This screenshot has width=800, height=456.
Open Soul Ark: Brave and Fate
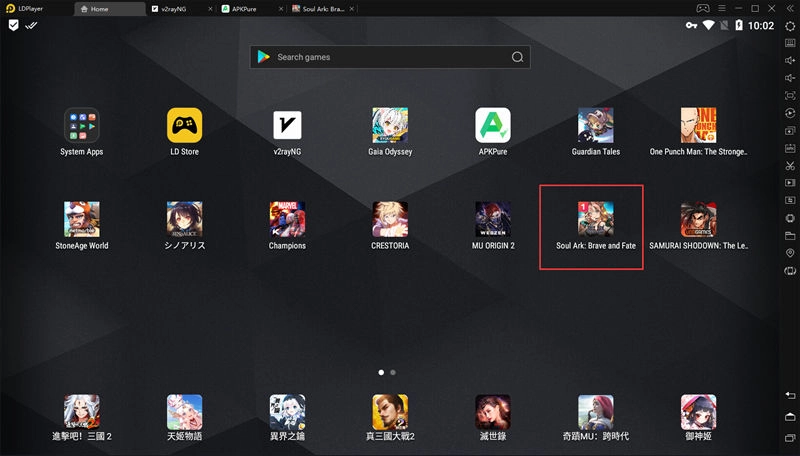pyautogui.click(x=595, y=220)
